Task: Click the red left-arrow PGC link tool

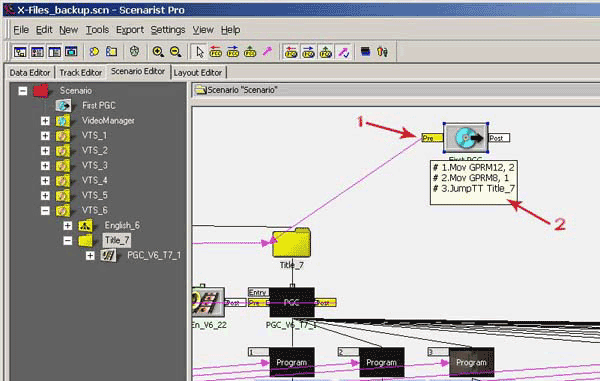Action: pyautogui.click(x=216, y=52)
